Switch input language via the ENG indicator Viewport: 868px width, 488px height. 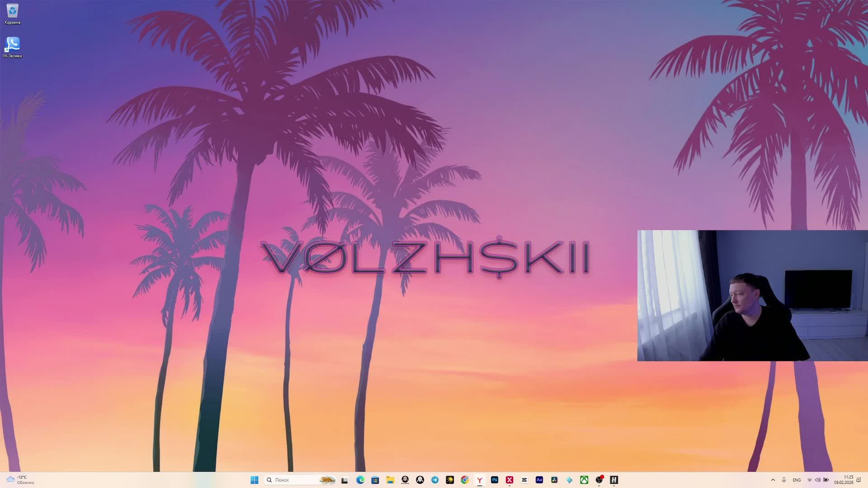pos(797,480)
